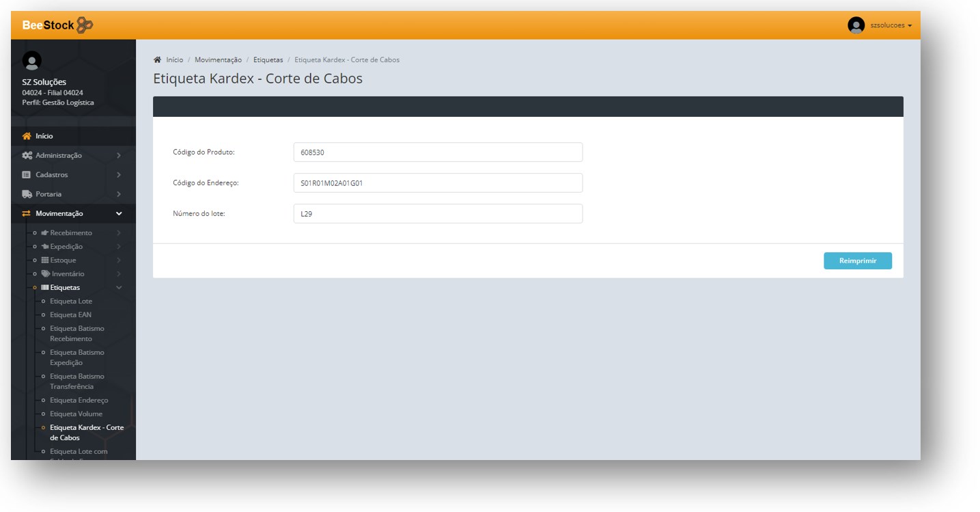Collapse the Etiquetas submenu chevron
The height and width of the screenshot is (512, 980).
coord(119,288)
